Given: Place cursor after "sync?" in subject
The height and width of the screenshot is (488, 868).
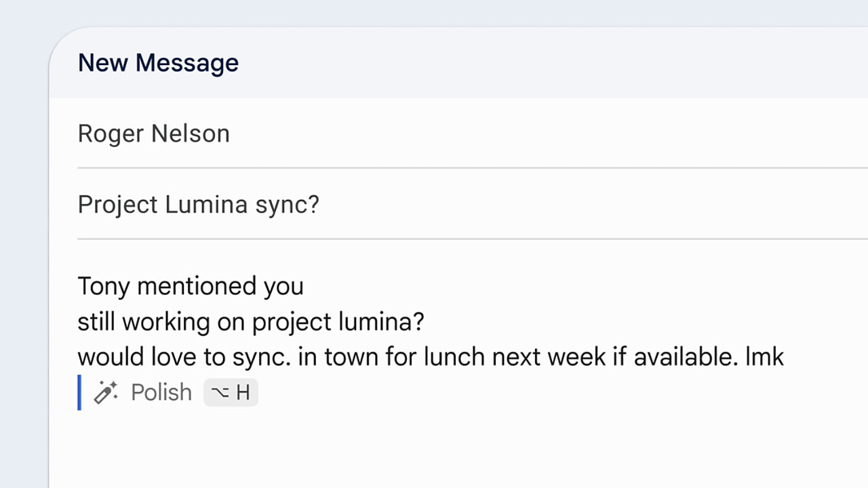Looking at the screenshot, I should coord(320,204).
